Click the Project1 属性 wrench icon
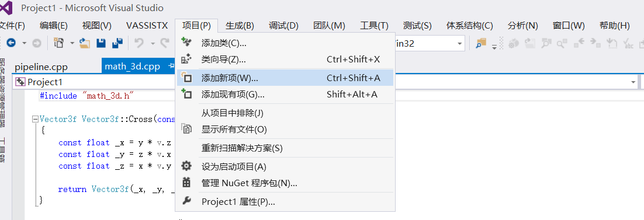Viewport: 644px width, 220px height. (x=186, y=201)
